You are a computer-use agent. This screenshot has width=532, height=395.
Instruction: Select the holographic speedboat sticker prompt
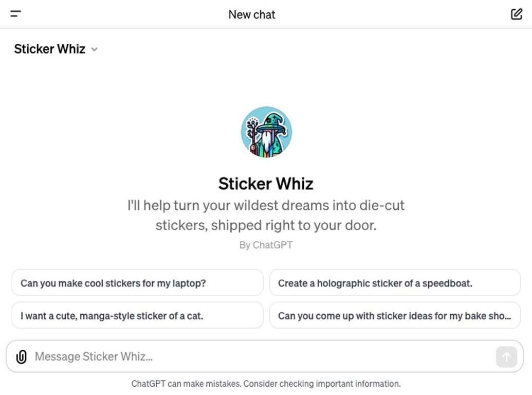[x=394, y=282]
